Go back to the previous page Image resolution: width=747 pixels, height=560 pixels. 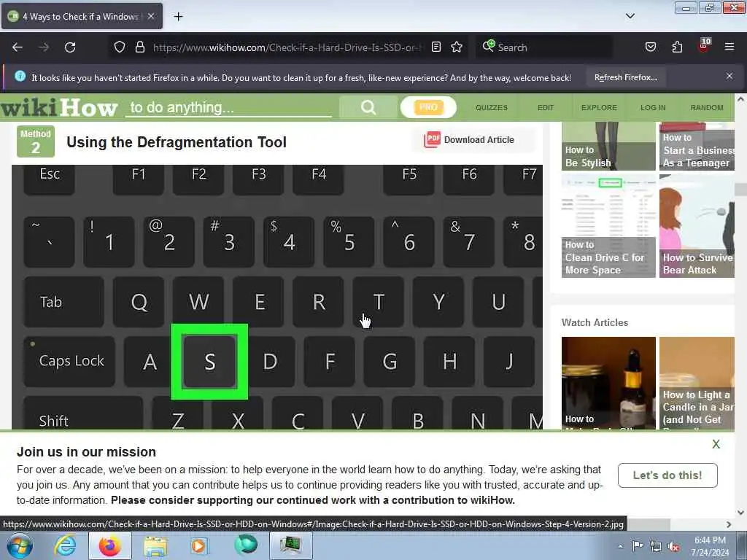click(x=18, y=47)
